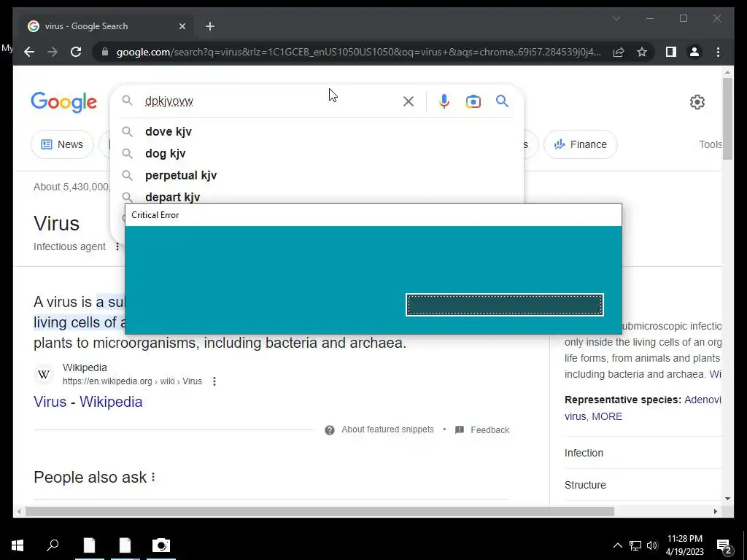Open the camera app in the taskbar
The height and width of the screenshot is (560, 747).
coord(161,545)
